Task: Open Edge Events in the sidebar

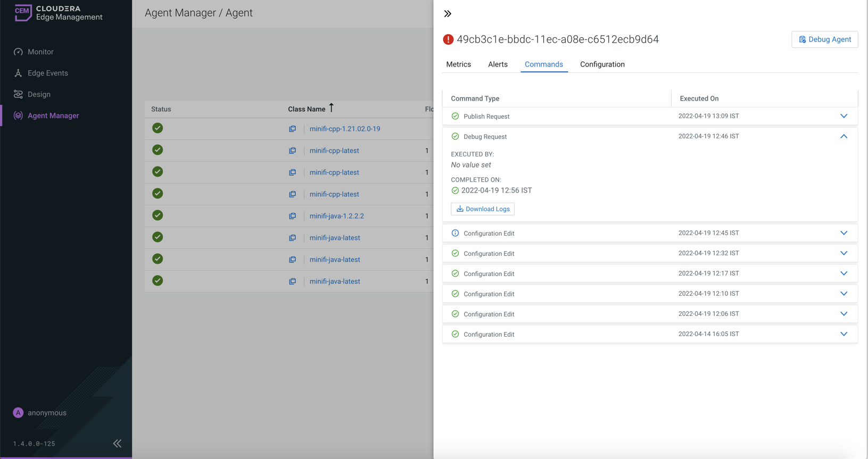Action: point(47,73)
